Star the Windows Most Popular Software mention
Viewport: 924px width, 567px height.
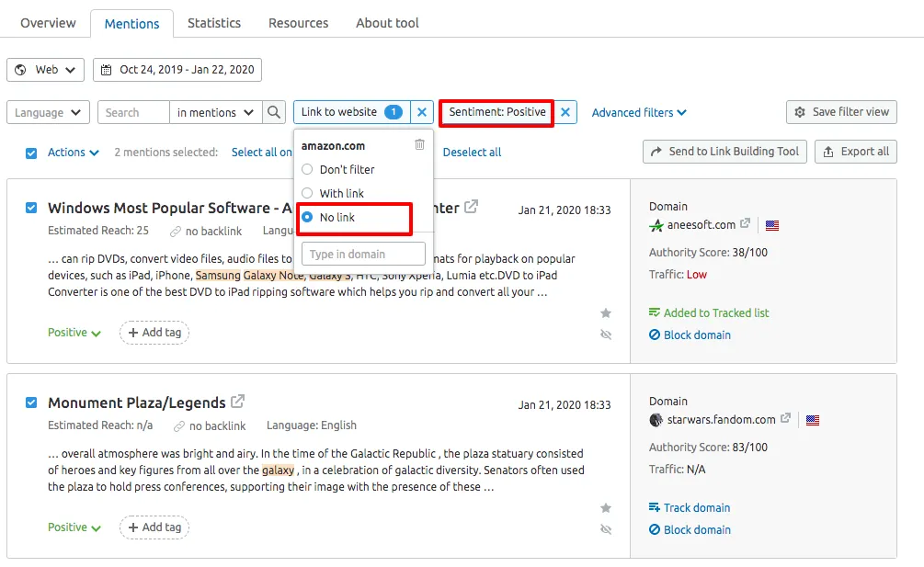tap(606, 313)
